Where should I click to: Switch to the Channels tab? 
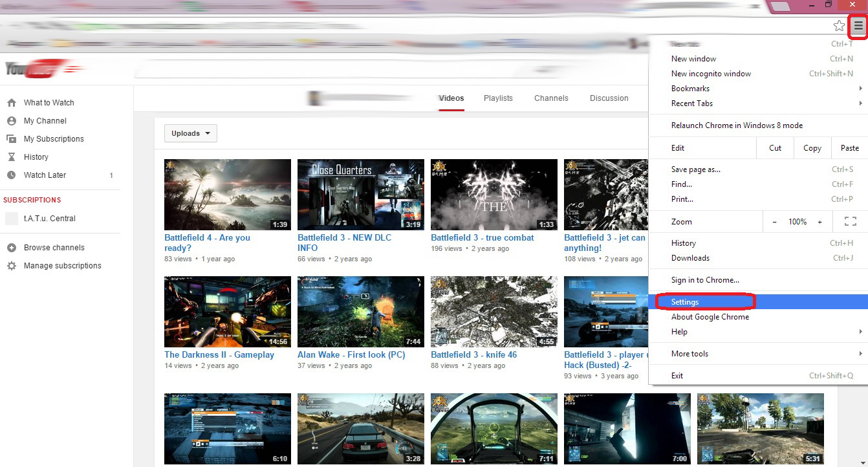tap(551, 98)
